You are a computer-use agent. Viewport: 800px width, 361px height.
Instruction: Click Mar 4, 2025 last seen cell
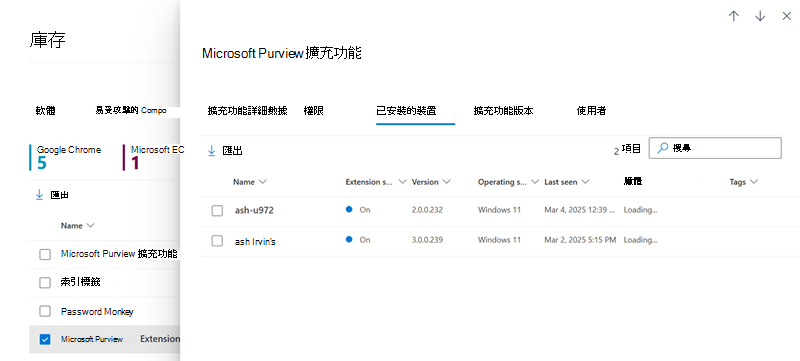581,210
